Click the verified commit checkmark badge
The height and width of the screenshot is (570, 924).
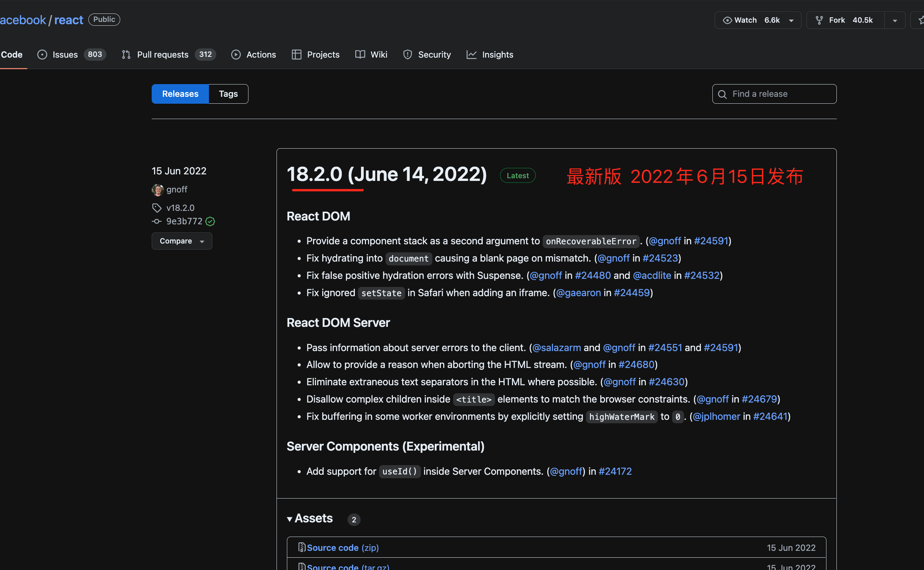[x=210, y=221]
